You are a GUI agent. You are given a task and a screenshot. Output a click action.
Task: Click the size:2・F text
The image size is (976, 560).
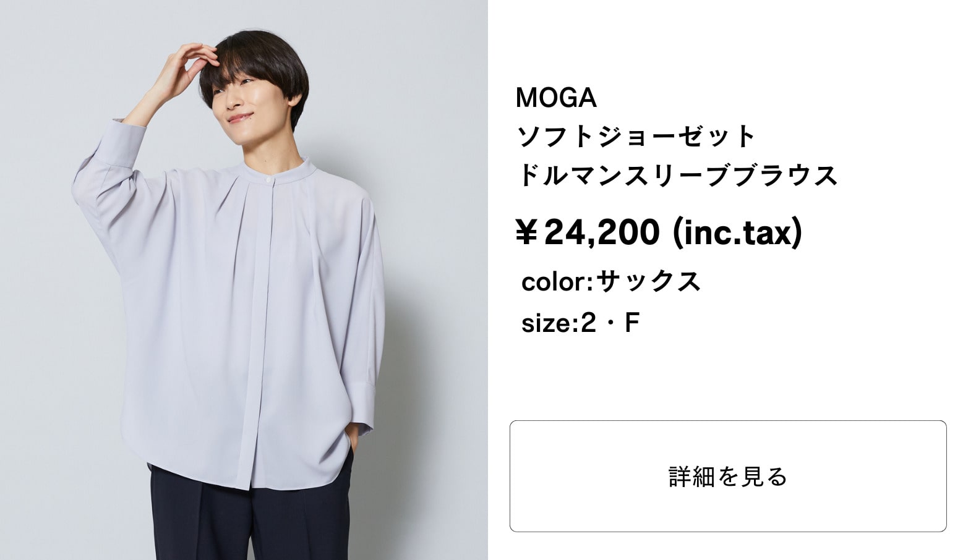[x=580, y=323]
